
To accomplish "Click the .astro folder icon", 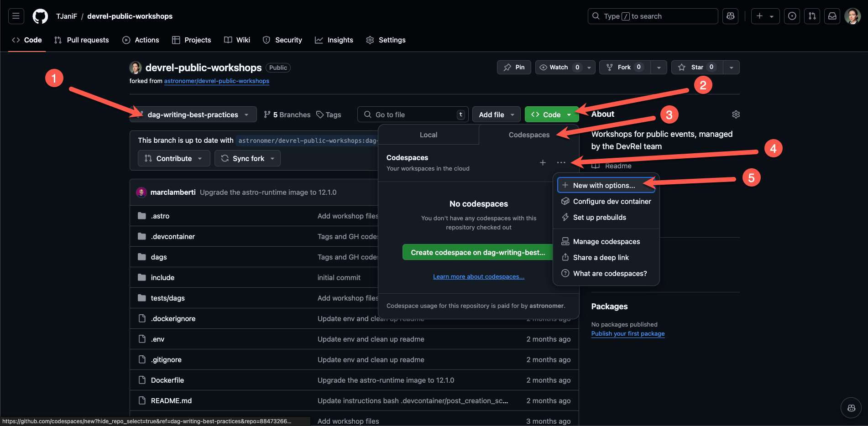I will (x=142, y=216).
